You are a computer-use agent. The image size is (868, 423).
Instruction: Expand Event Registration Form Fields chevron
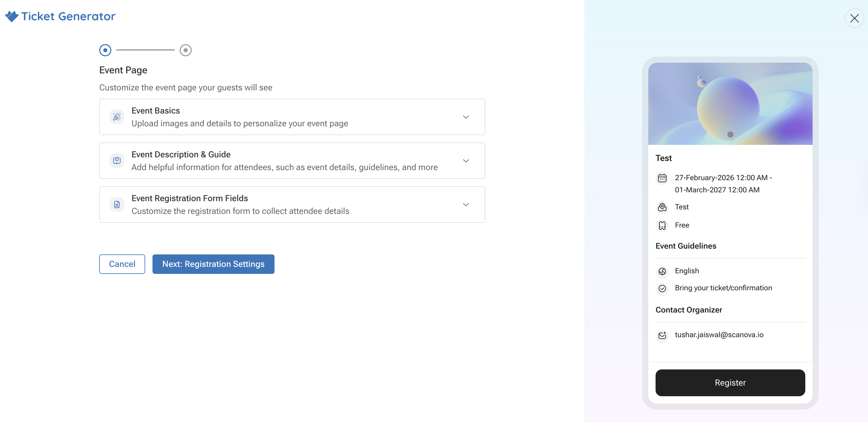(466, 204)
